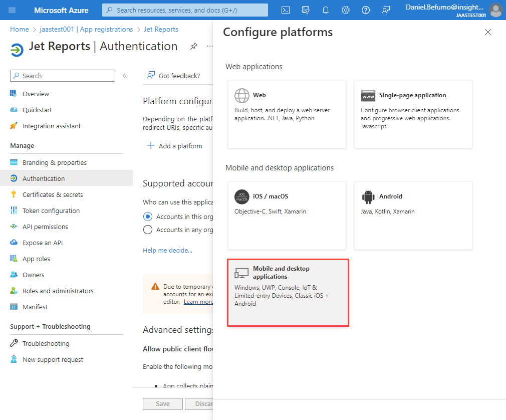
Task: Go to jaastest001 | App registrations breadcrumb
Action: [x=86, y=30]
